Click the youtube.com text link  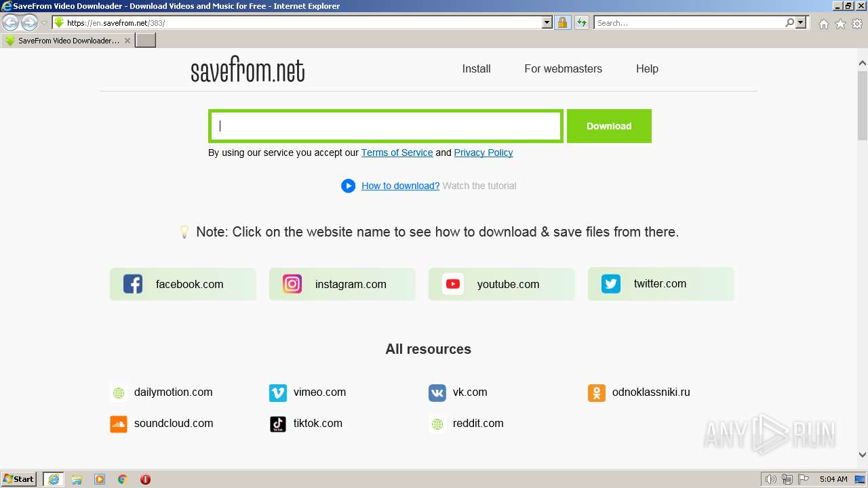tap(508, 285)
